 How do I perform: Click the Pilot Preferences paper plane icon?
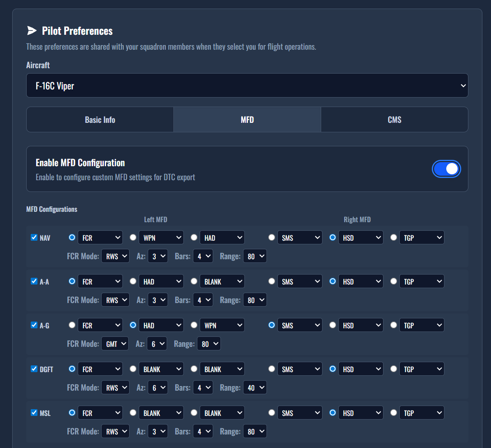32,31
